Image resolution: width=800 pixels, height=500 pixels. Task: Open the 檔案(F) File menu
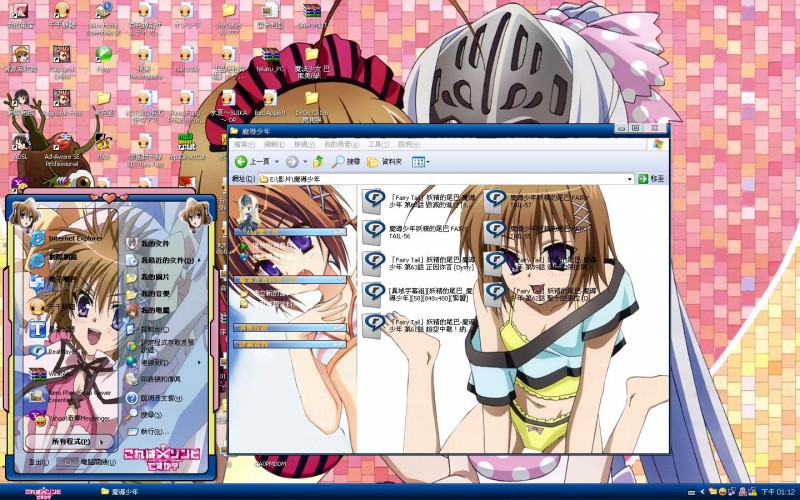tap(245, 144)
